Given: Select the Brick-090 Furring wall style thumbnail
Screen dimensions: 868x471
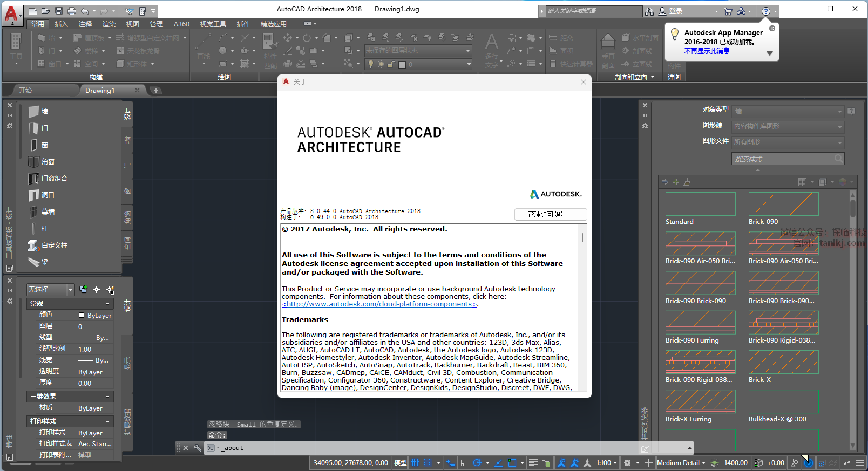Looking at the screenshot, I should (x=700, y=323).
